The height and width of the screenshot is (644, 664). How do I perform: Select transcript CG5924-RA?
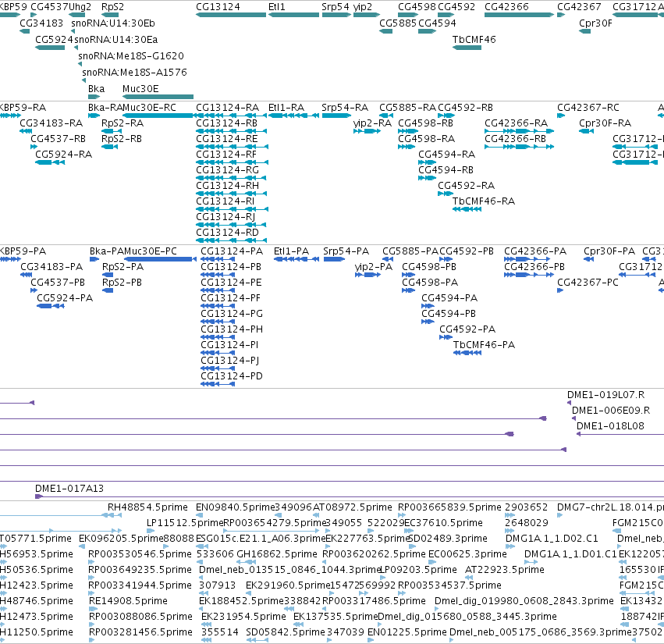point(50,162)
